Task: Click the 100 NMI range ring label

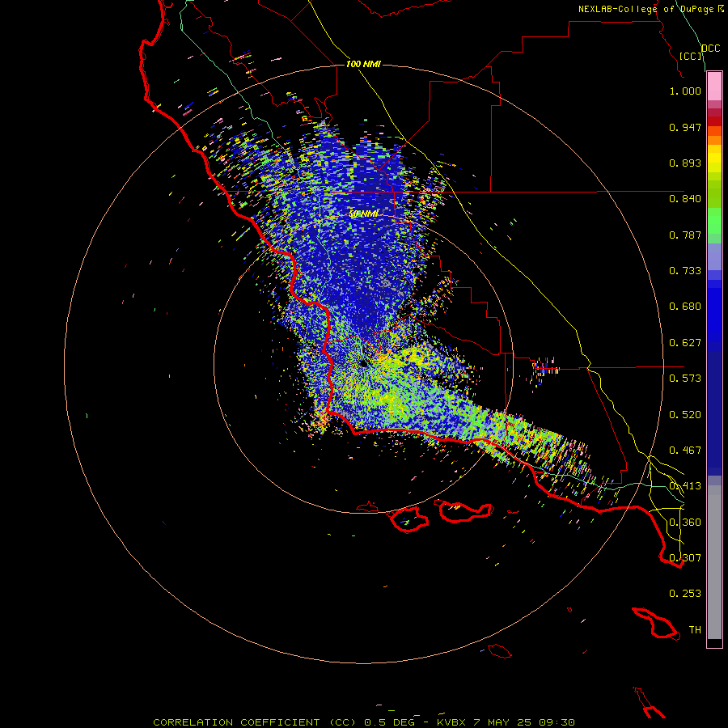Action: 363,64
